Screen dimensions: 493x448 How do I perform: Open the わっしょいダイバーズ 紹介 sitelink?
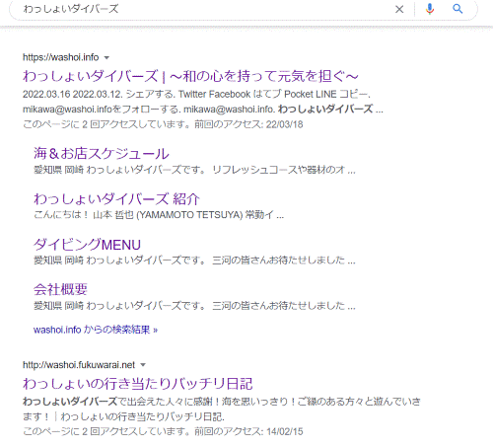tap(116, 199)
